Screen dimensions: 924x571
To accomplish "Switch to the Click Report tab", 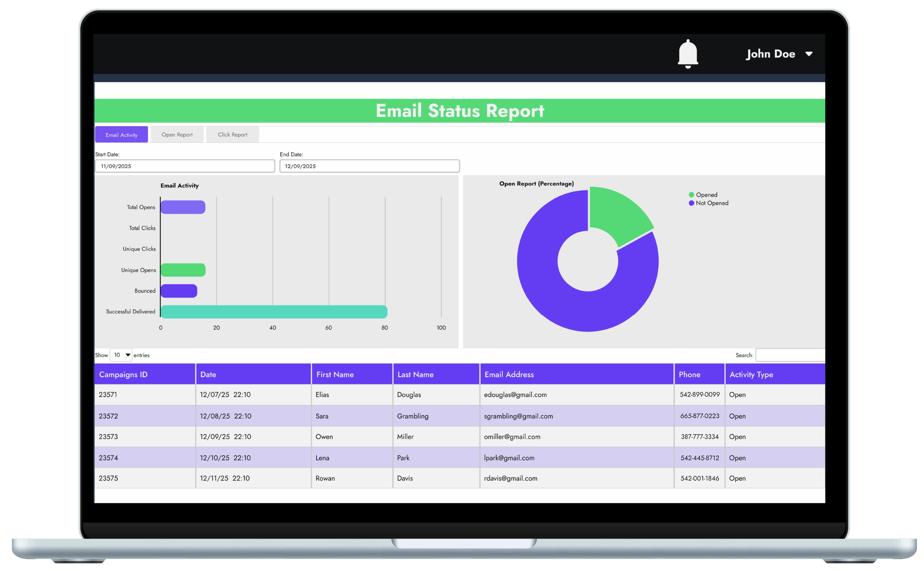I will click(x=232, y=135).
